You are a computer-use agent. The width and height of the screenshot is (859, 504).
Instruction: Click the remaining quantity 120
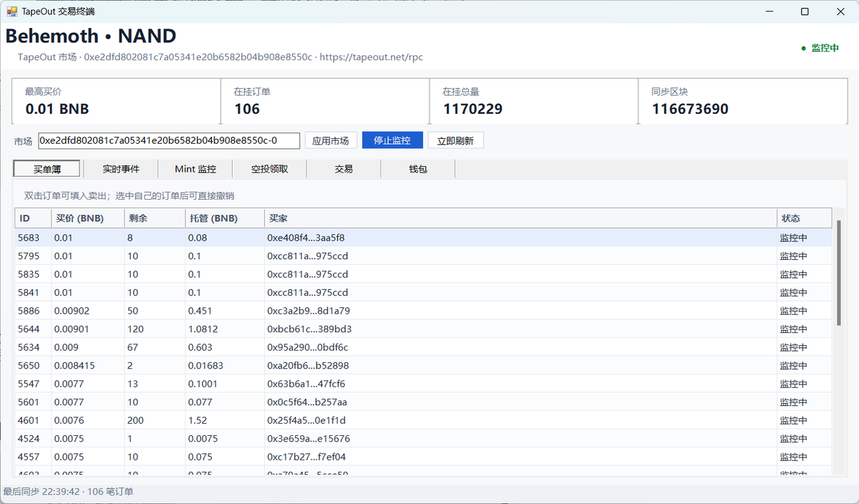tap(135, 329)
